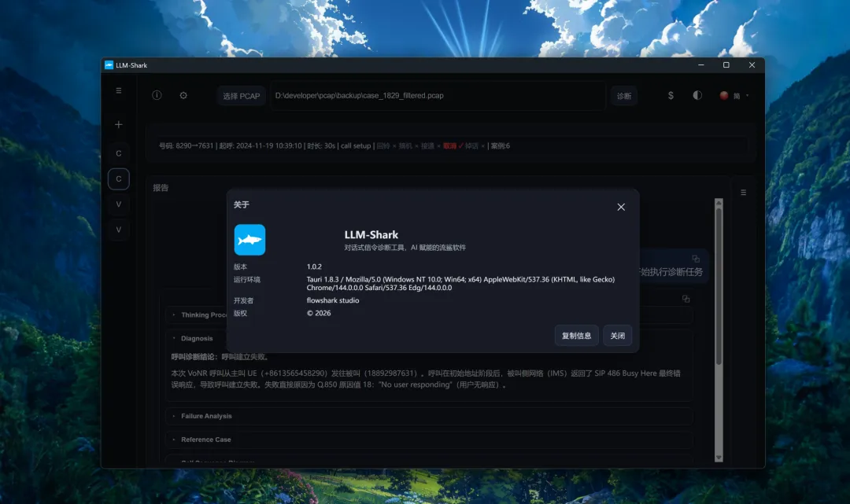Minimize the LLM-Shark window
Screen dimensions: 850x504
[x=701, y=65]
